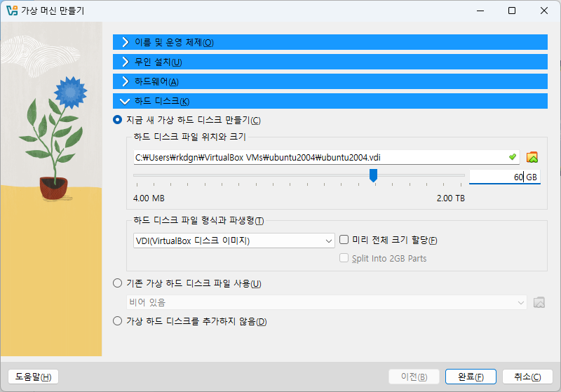Screen dimensions: 561x392
Task: Click disk size slider handle
Action: tap(373, 175)
